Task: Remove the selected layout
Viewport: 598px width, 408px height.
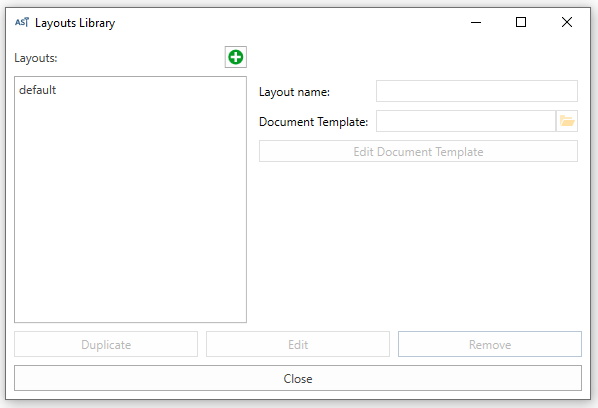Action: click(x=490, y=344)
